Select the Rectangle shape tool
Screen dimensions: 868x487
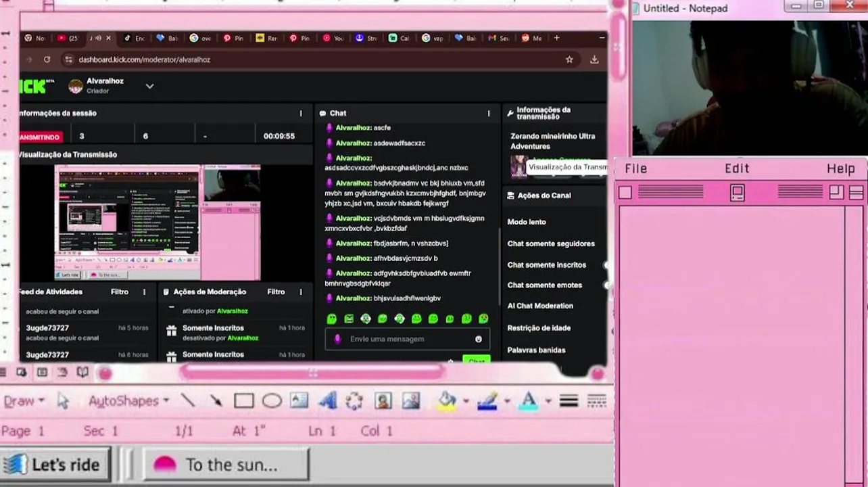pos(244,401)
